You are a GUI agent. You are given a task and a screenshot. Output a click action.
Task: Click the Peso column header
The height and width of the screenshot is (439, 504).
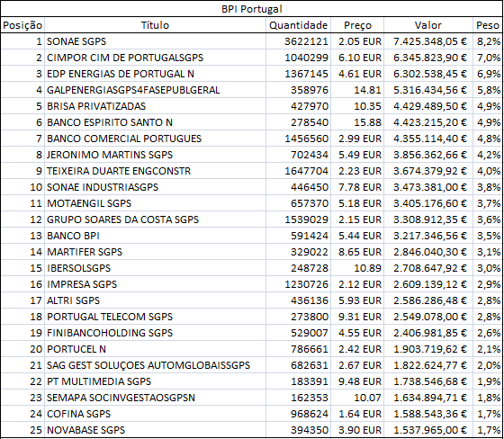pos(488,25)
